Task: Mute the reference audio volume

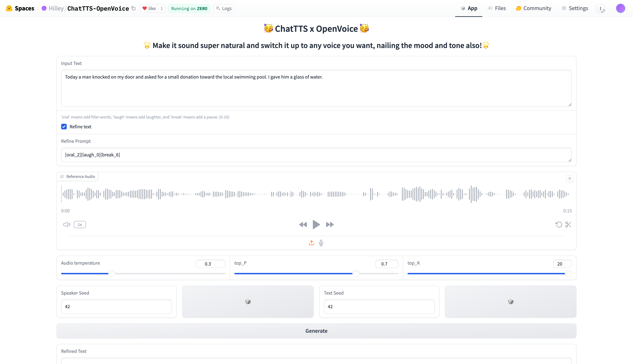Action: tap(67, 225)
